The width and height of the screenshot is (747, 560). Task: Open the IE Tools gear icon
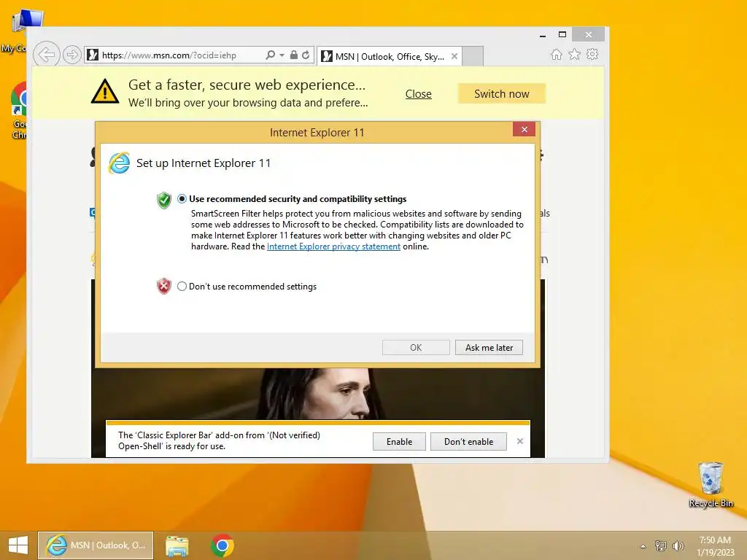592,54
